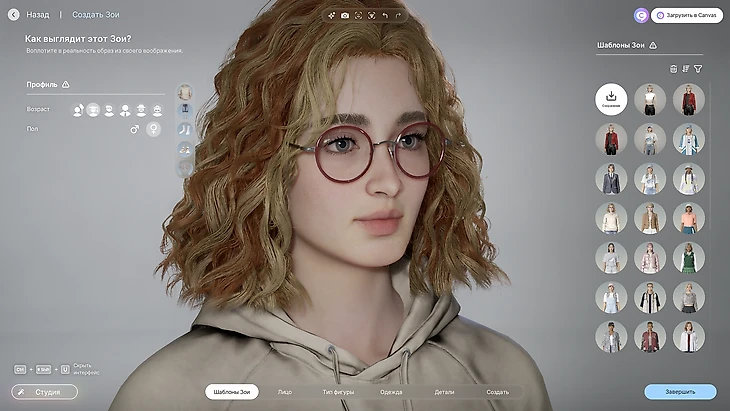Click the body focus frame icon
This screenshot has height=411, width=730.
[x=372, y=15]
